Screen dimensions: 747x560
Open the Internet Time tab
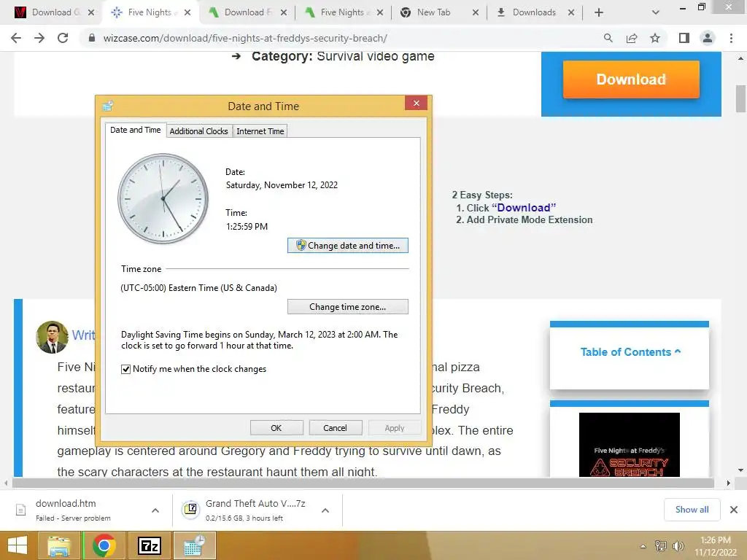click(x=260, y=131)
